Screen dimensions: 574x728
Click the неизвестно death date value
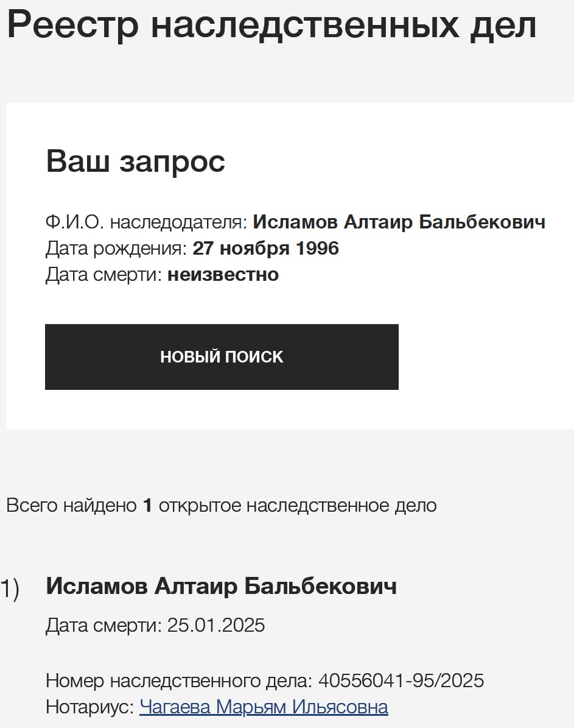tap(223, 275)
